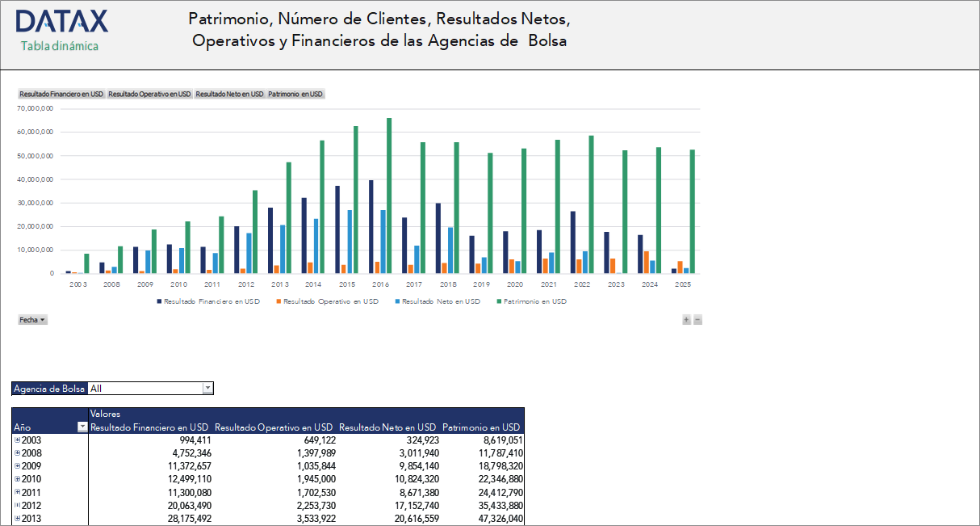Click the "−" collapse entire field icon
Viewport: 980px width, 526px height.
tap(697, 320)
